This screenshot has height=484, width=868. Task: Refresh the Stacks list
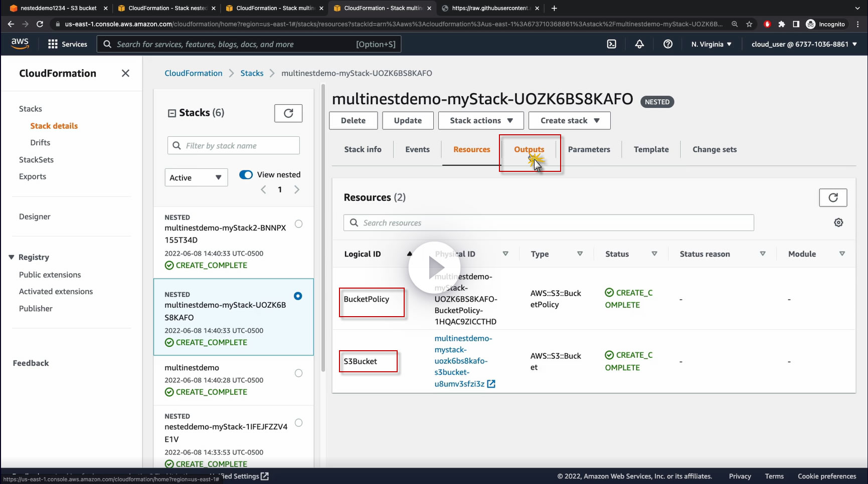pyautogui.click(x=288, y=113)
